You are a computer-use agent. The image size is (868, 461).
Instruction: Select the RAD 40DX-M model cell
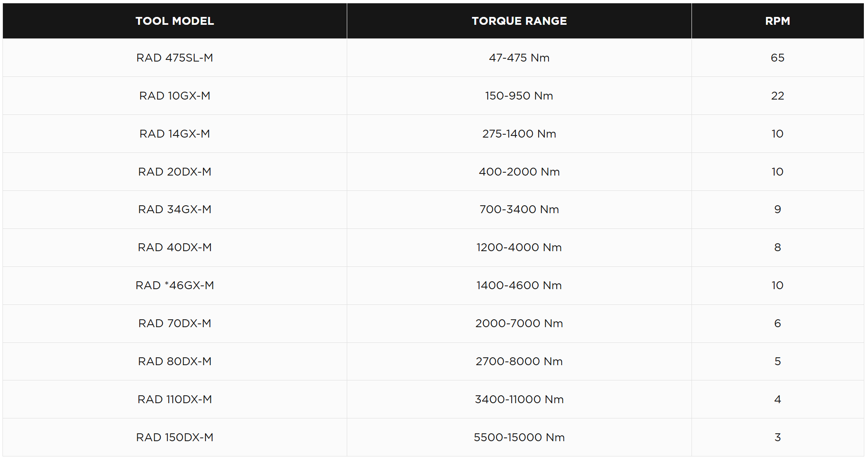(x=175, y=247)
